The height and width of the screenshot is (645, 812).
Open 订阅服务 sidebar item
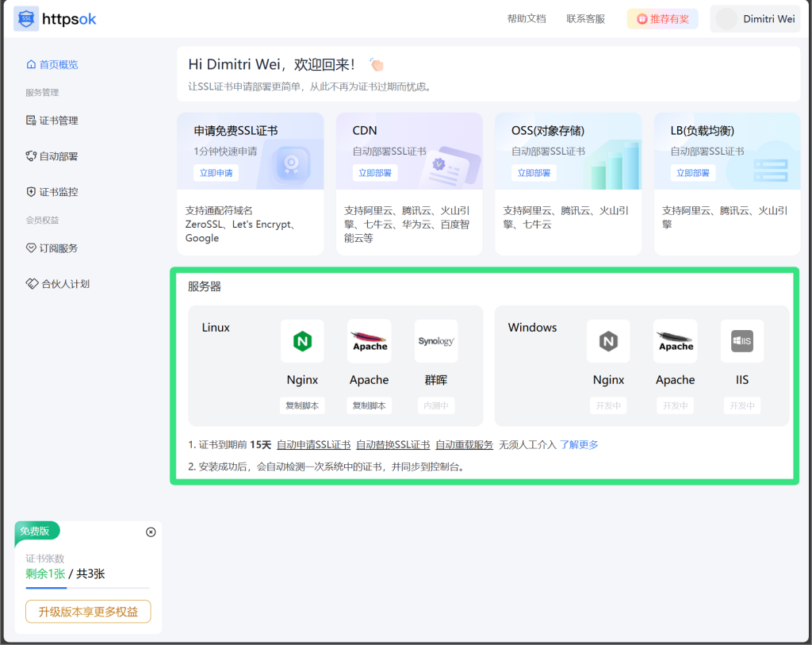pyautogui.click(x=52, y=248)
